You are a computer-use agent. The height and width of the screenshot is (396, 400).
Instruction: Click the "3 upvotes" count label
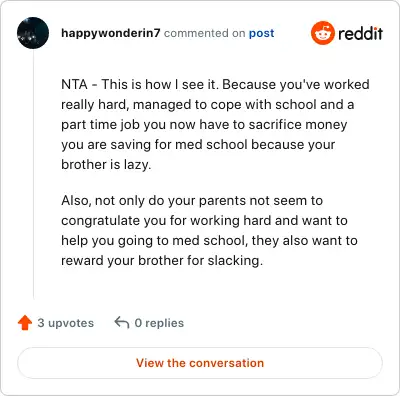66,323
